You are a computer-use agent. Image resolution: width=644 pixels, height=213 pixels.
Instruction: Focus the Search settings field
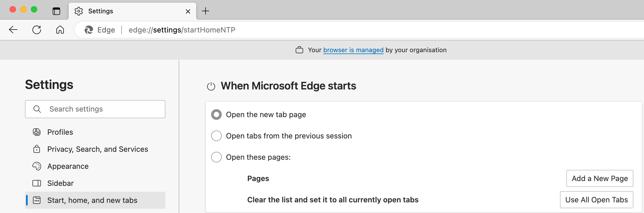(x=95, y=109)
